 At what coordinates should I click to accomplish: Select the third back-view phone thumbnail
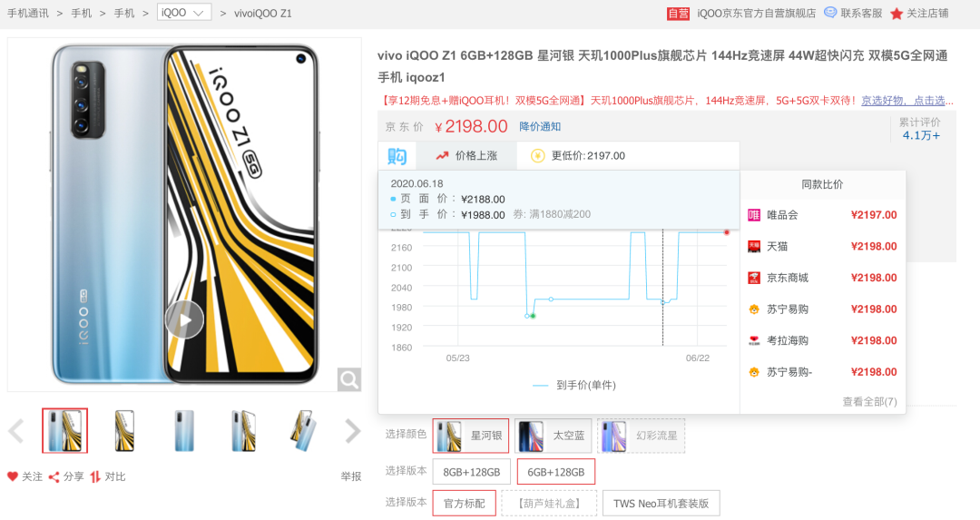click(183, 431)
